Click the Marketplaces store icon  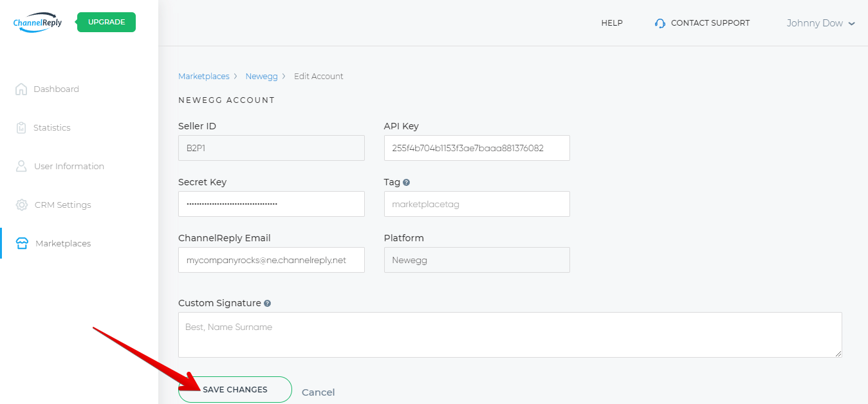22,243
